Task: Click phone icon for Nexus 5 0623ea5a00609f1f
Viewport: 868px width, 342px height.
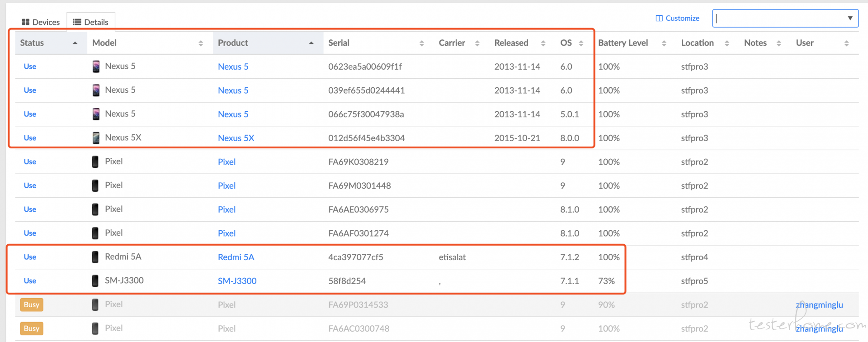Action: (x=96, y=66)
